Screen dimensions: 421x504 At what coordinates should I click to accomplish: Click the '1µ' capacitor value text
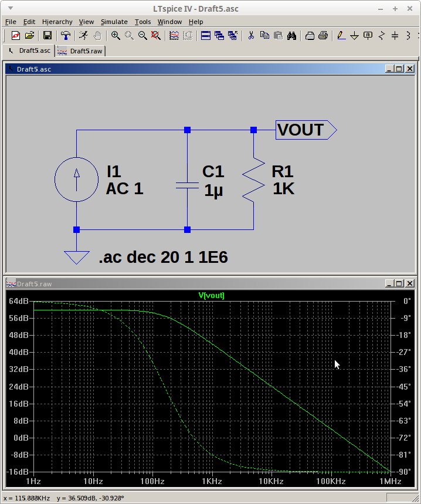pos(213,191)
